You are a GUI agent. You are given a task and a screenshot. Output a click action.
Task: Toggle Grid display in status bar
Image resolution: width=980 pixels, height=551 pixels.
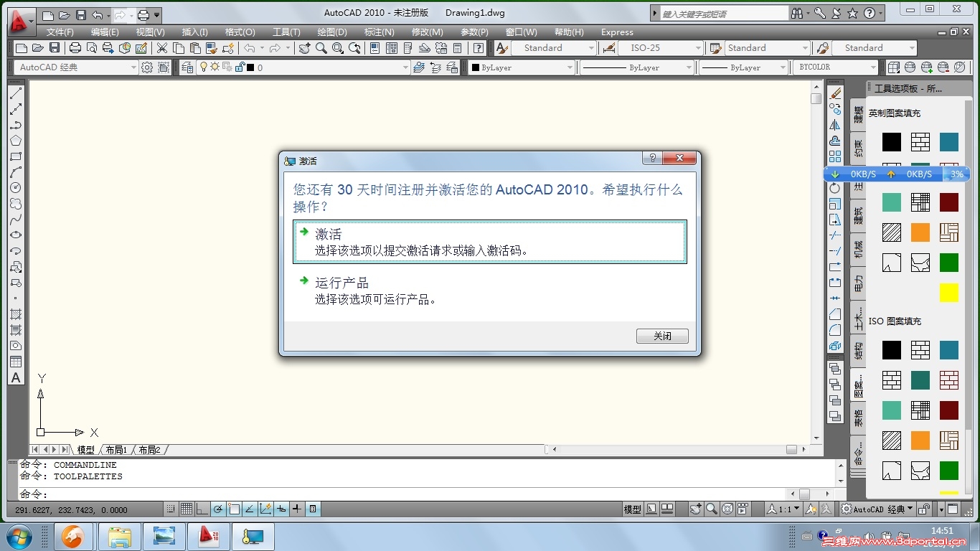(187, 509)
